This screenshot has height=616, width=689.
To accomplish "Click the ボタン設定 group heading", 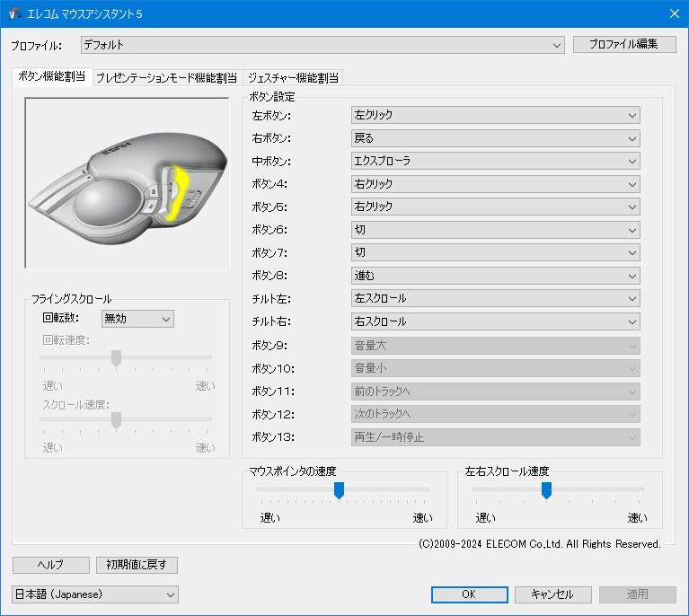I will click(x=272, y=97).
